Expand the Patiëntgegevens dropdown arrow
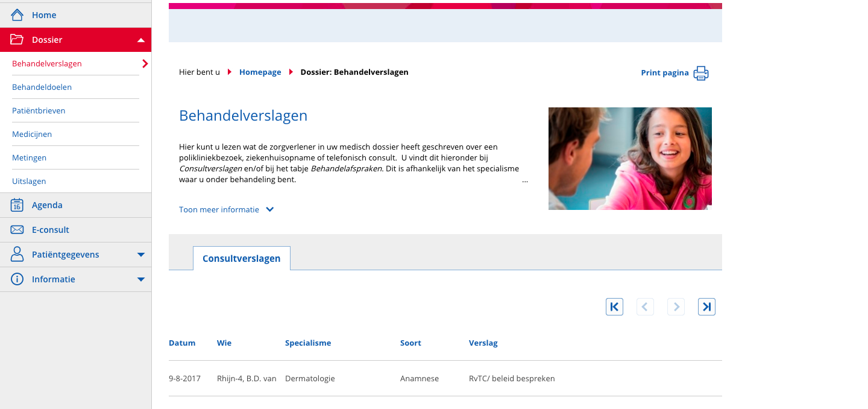This screenshot has height=409, width=868. [141, 255]
